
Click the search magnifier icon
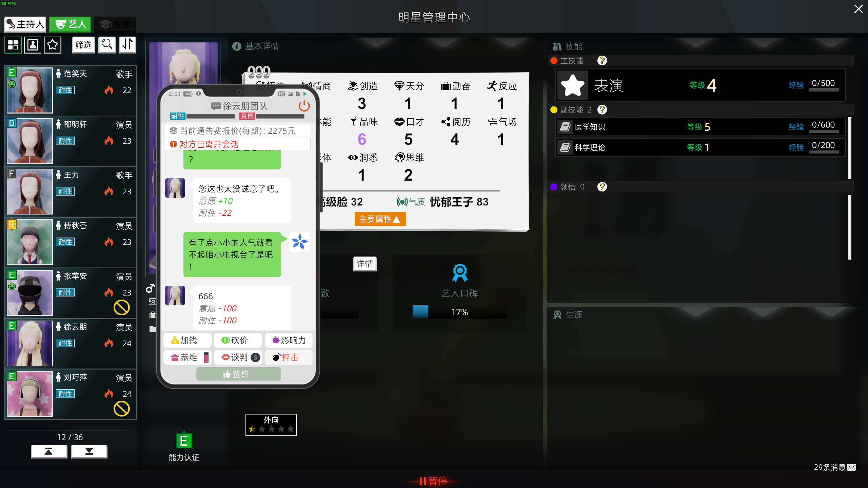[107, 45]
